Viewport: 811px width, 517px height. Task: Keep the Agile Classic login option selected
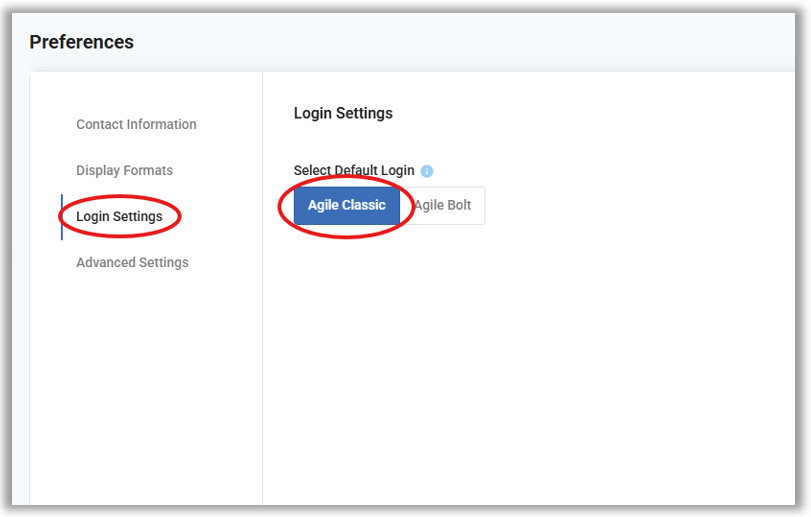point(346,206)
